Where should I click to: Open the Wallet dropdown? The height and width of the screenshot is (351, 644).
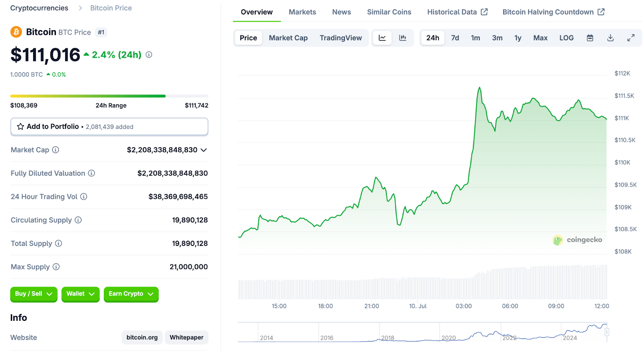pos(80,294)
